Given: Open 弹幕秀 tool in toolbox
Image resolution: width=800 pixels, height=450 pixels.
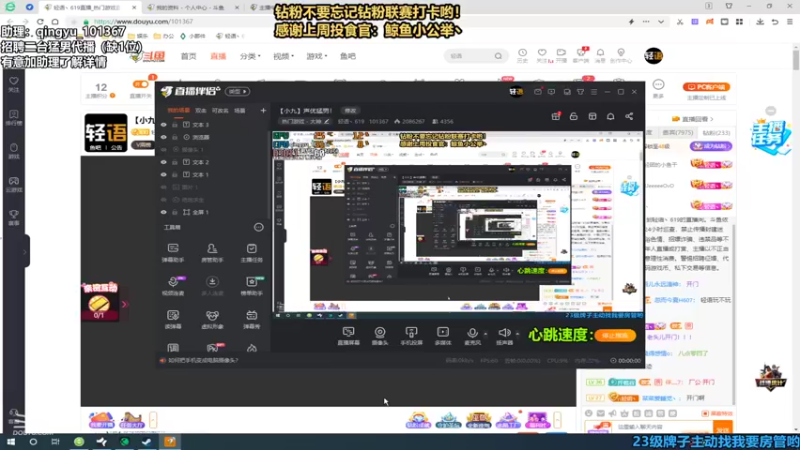Looking at the screenshot, I should click(x=252, y=319).
